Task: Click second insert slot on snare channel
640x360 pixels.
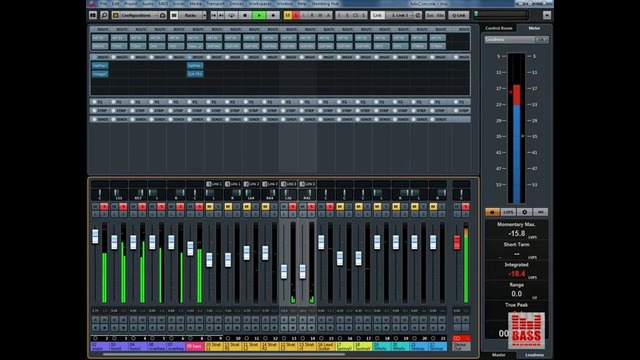Action: click(x=100, y=74)
